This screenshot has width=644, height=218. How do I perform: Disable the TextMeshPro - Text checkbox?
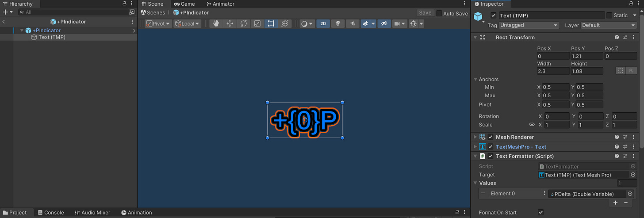491,147
